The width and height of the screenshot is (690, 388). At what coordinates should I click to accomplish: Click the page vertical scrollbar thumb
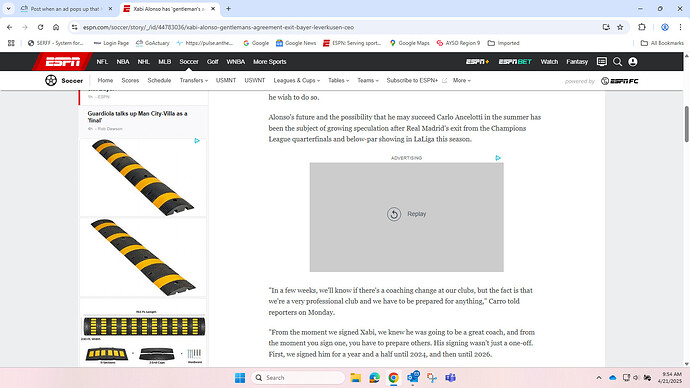686,124
